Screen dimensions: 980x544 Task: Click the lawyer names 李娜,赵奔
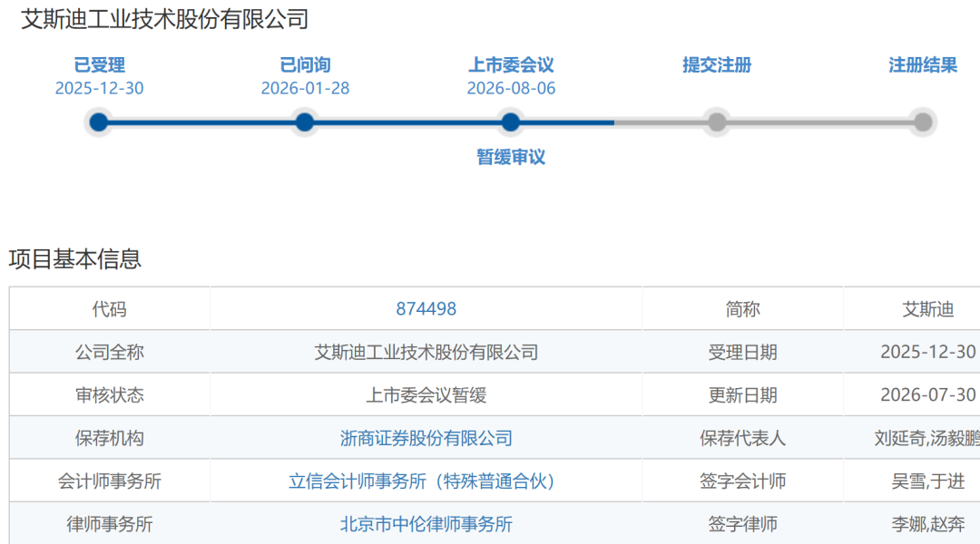928,524
